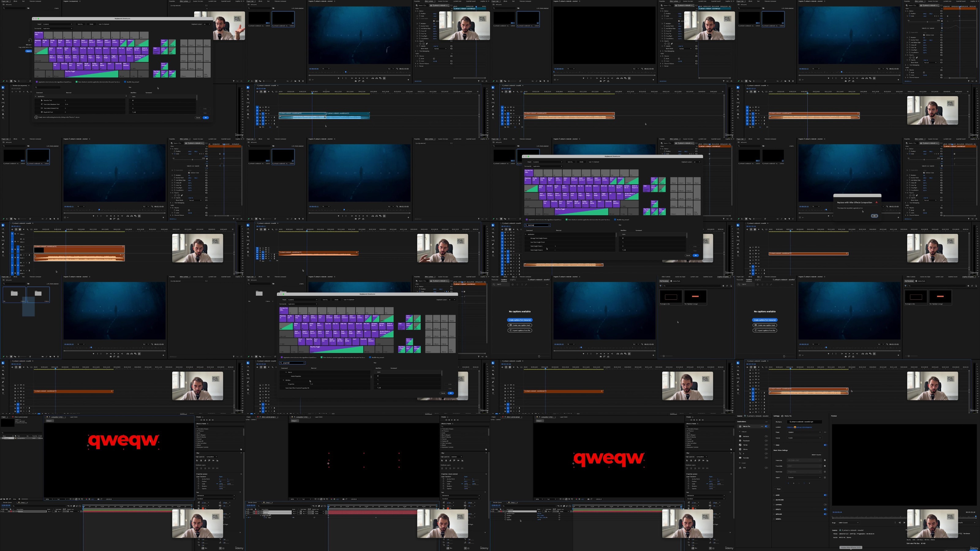
Task: Enable the Media File destination toggle
Action: click(767, 426)
